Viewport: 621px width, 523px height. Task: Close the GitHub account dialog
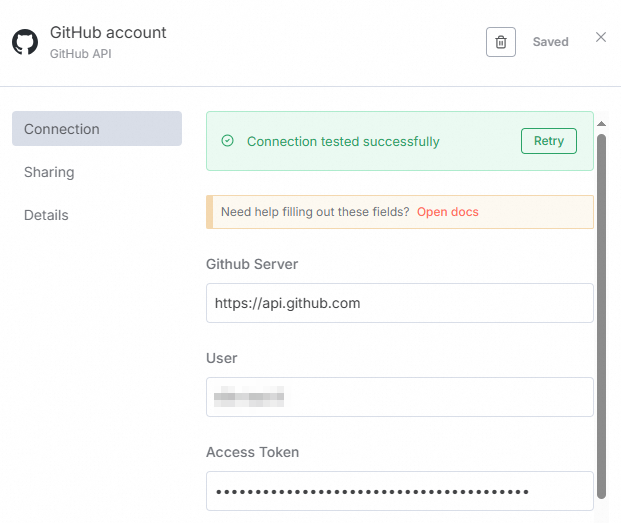click(601, 37)
